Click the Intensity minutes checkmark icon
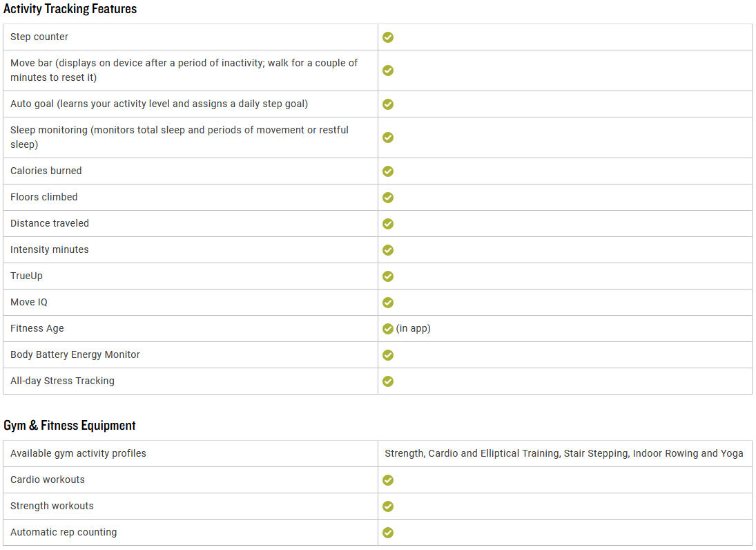 coord(387,250)
